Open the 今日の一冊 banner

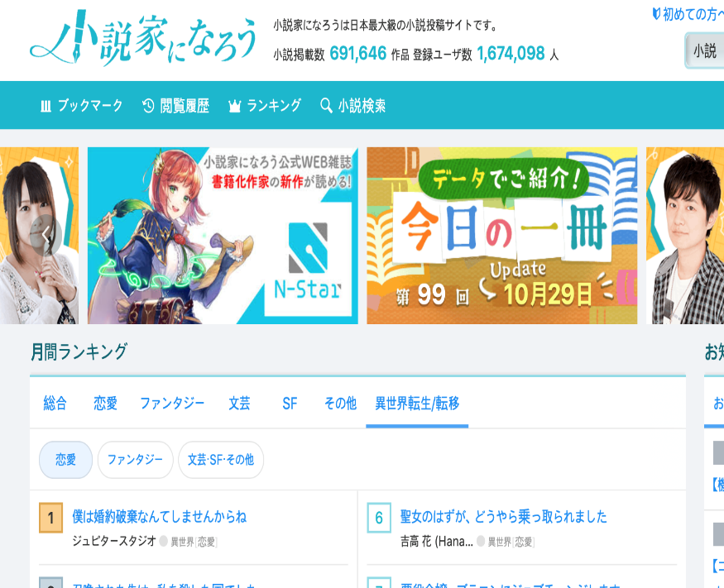(502, 236)
